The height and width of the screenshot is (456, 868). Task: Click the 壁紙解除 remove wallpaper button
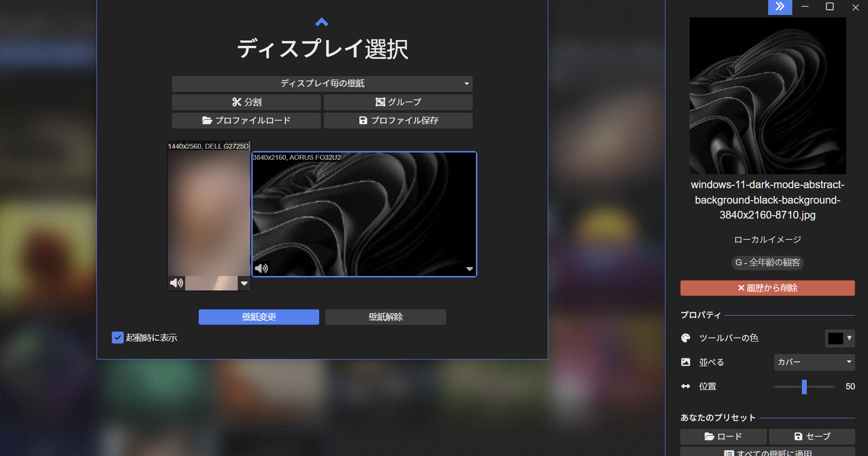(386, 317)
